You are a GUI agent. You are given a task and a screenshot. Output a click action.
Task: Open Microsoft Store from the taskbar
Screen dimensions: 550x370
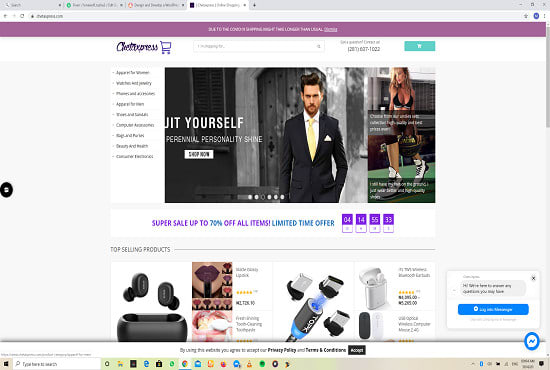(159, 364)
